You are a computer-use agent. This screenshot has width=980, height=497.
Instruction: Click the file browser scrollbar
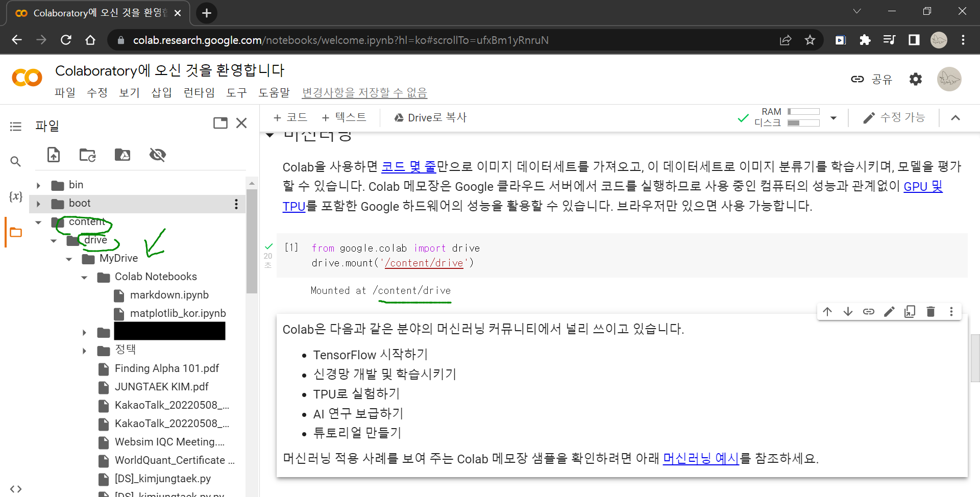point(252,241)
